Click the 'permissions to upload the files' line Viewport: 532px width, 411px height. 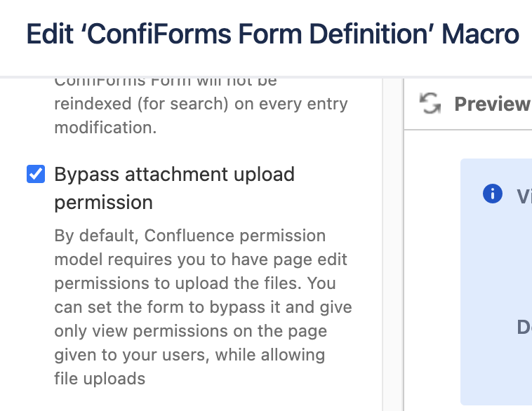[x=195, y=283]
